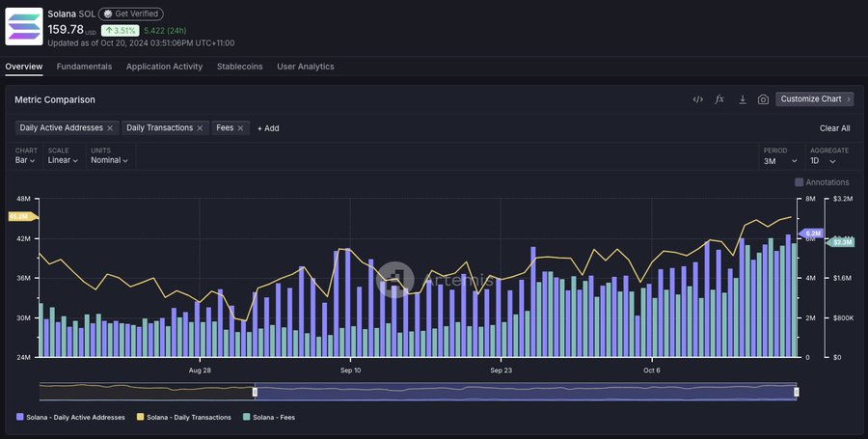868x439 pixels.
Task: Click the 159.78 price value
Action: pos(66,29)
